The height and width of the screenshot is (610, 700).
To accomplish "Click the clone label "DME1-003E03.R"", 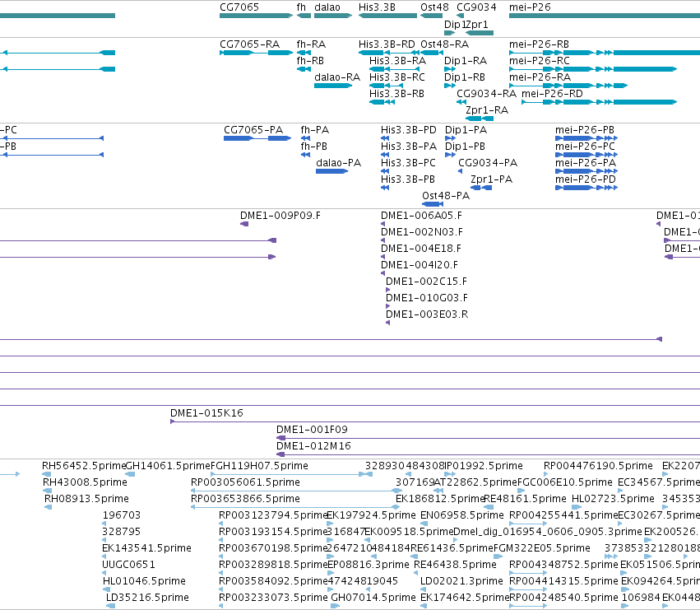I will [x=427, y=315].
